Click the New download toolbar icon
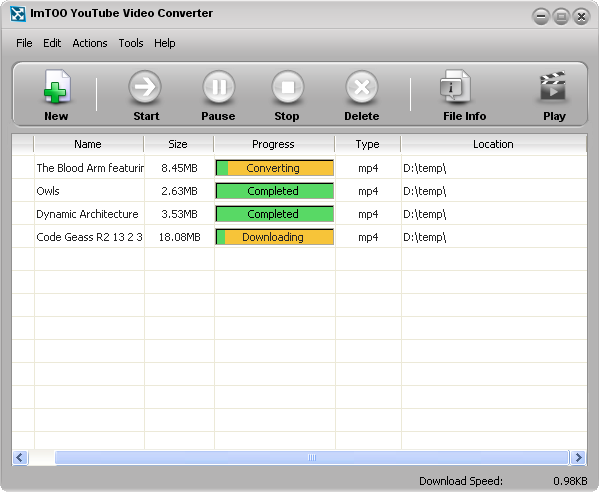 point(56,87)
